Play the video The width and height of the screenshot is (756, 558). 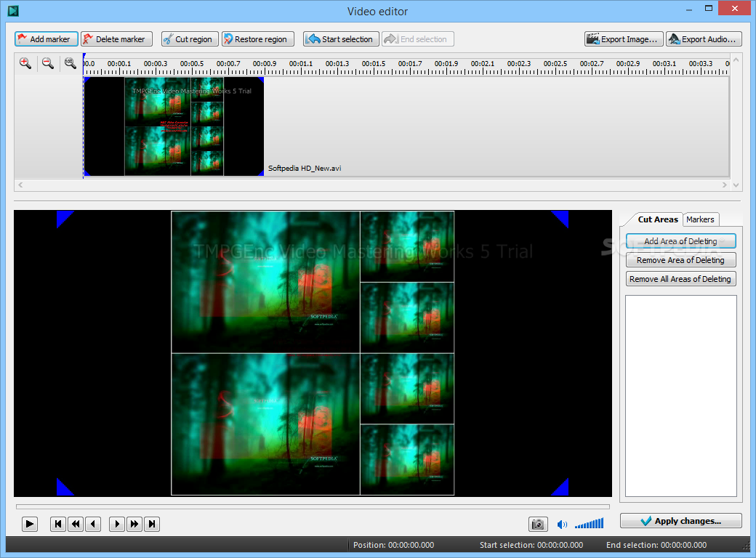(29, 524)
